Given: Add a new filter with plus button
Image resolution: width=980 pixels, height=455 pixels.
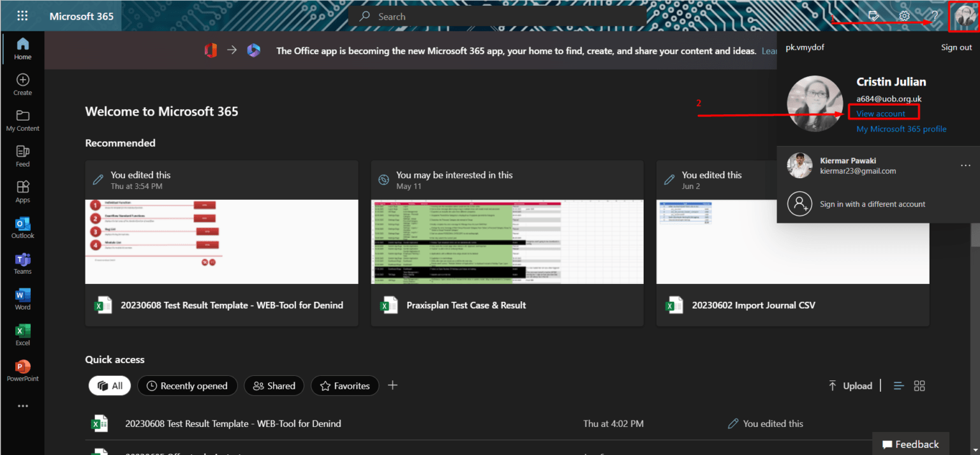Looking at the screenshot, I should click(x=393, y=385).
